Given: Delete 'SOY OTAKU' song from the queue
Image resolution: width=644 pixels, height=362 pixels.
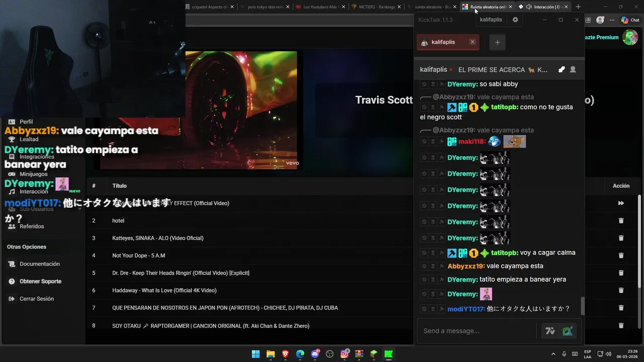Looking at the screenshot, I should [x=621, y=325].
